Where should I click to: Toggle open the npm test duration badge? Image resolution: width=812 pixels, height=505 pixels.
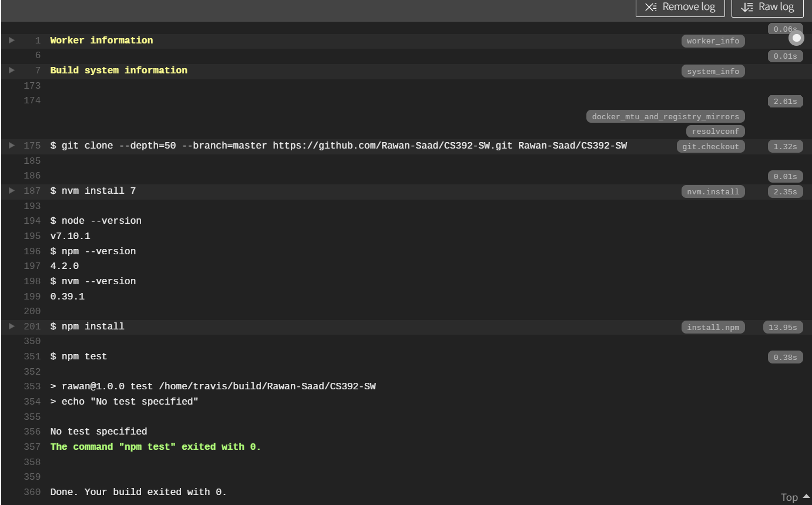point(785,357)
